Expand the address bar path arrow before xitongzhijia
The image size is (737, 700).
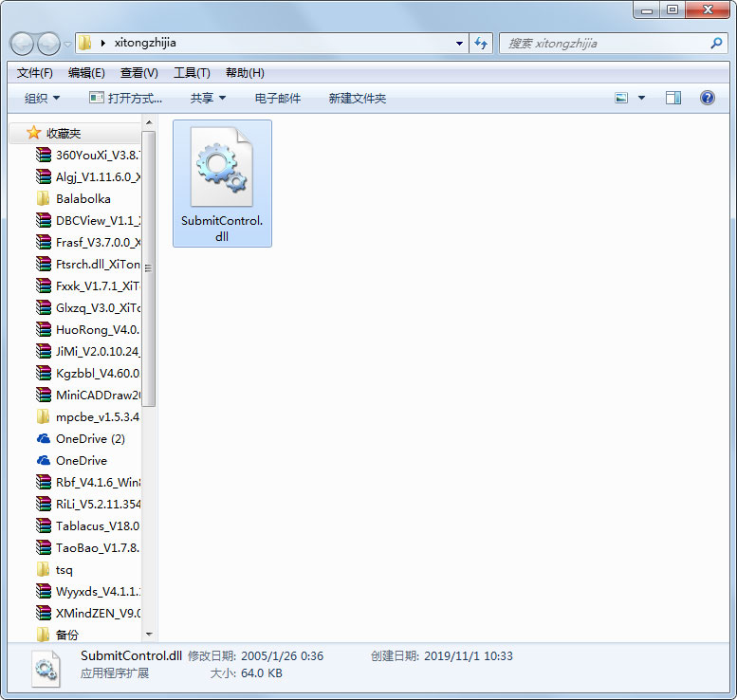[x=103, y=44]
